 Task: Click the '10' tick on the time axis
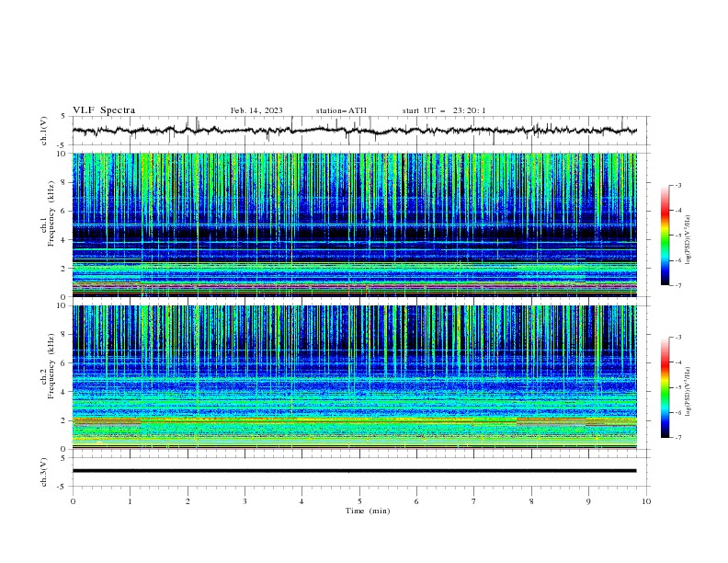click(x=646, y=501)
